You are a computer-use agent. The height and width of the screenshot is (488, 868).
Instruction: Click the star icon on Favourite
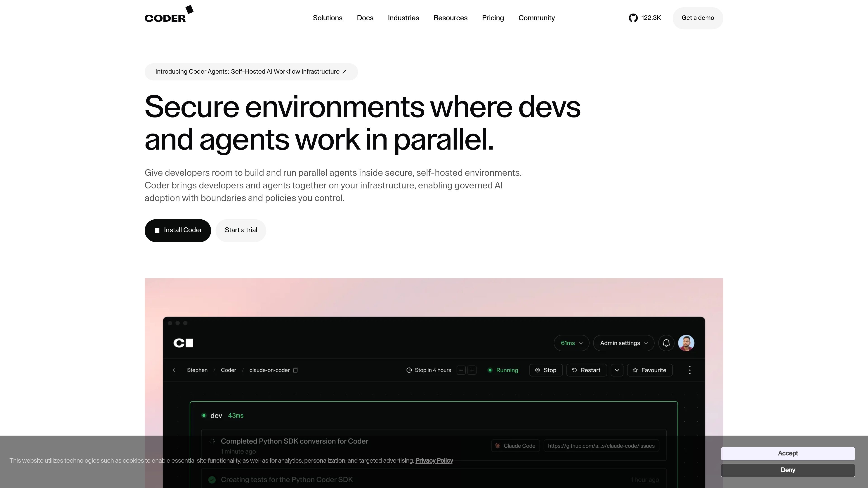pos(635,370)
